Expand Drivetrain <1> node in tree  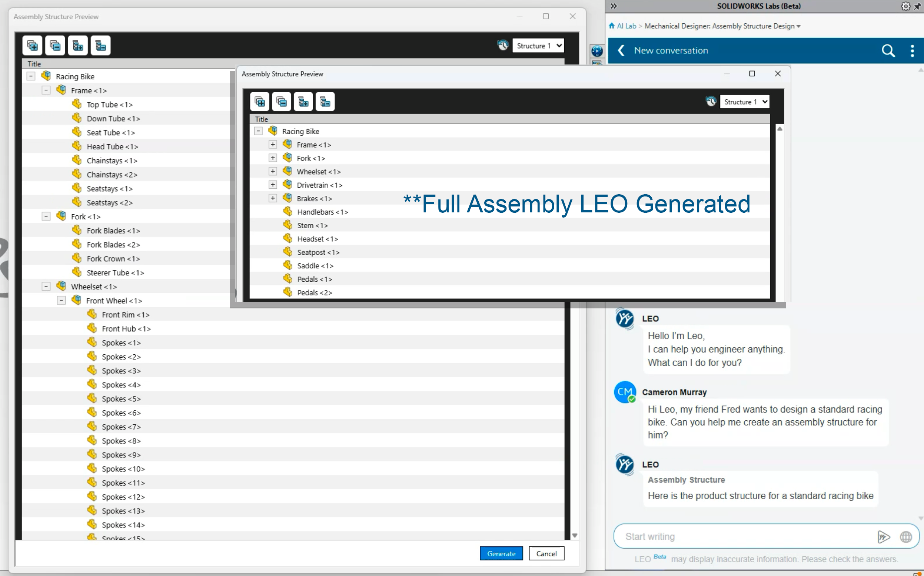(273, 185)
